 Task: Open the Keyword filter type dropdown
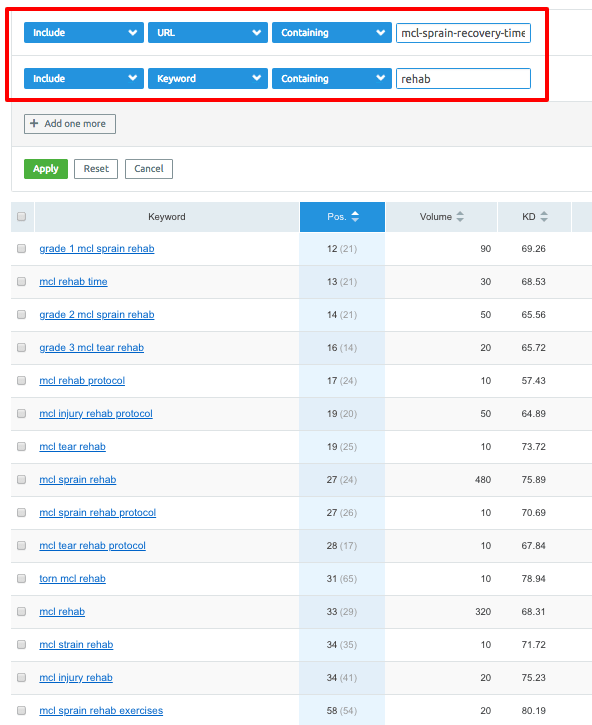coord(208,79)
